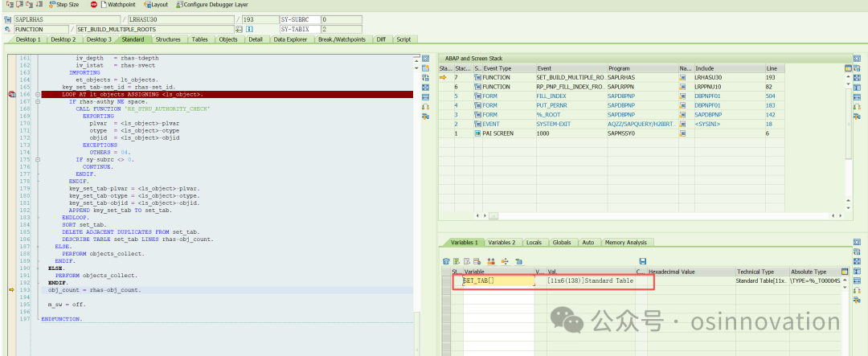868x356 pixels.
Task: Open the Diff tab
Action: (381, 39)
